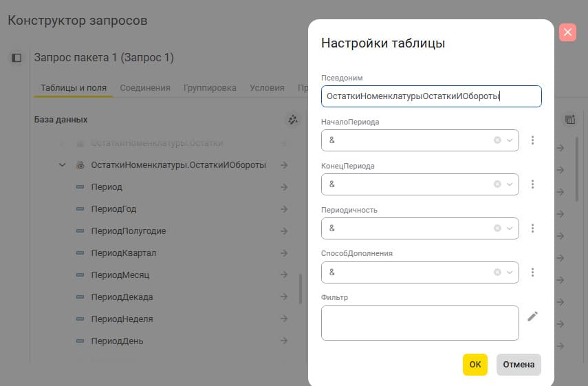Click the magic wand icon near База данных
This screenshot has height=386, width=588.
(293, 120)
